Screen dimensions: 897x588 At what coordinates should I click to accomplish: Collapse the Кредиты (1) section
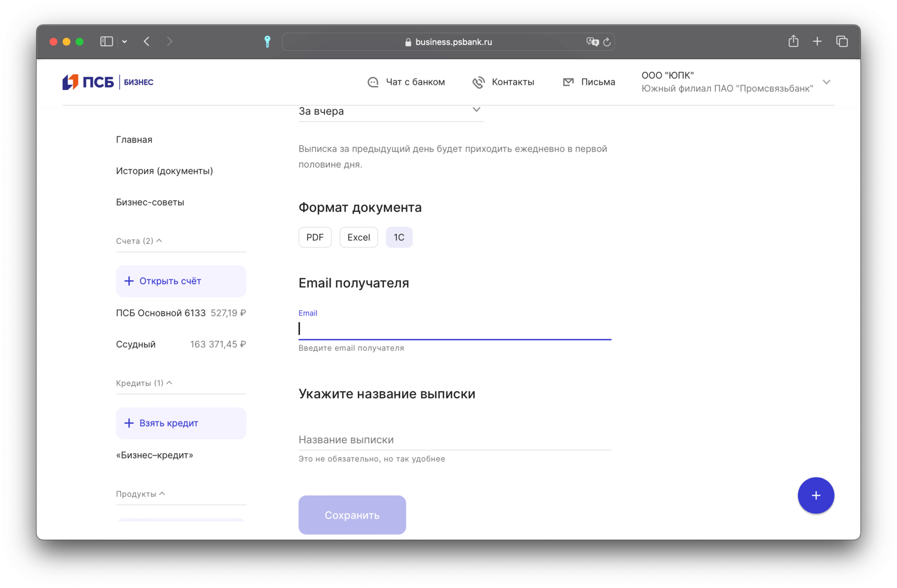[x=144, y=383]
